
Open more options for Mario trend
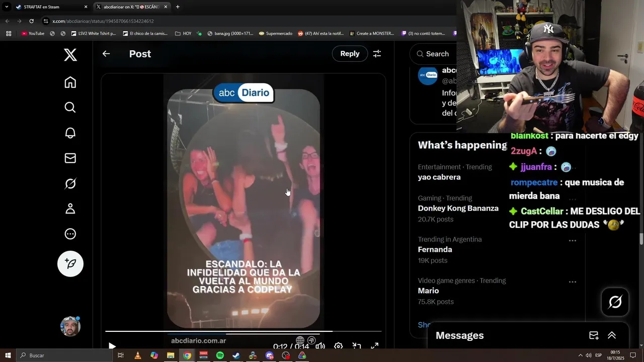coord(572,282)
